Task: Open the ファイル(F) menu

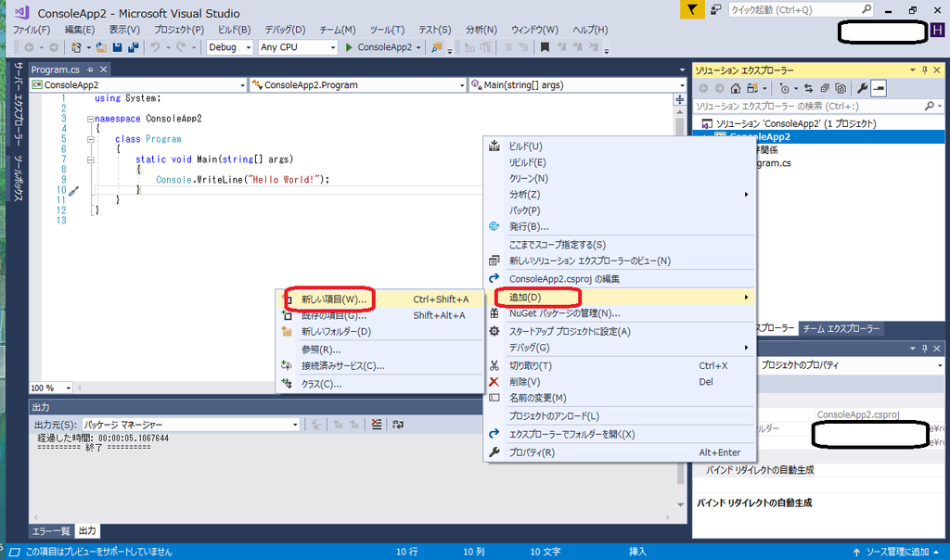Action: [32, 30]
